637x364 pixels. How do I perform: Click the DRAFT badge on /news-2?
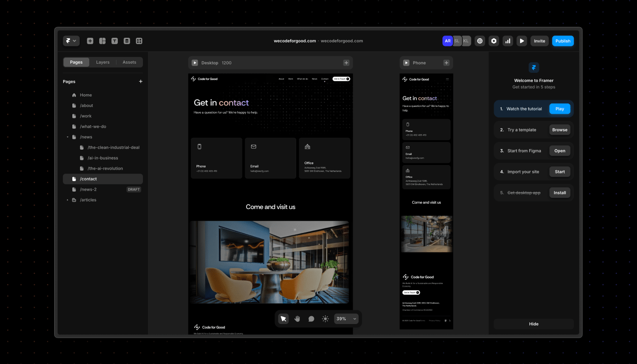click(134, 189)
